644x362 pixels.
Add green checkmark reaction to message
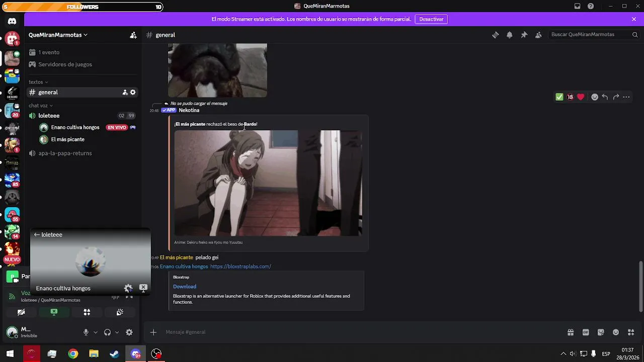point(559,97)
